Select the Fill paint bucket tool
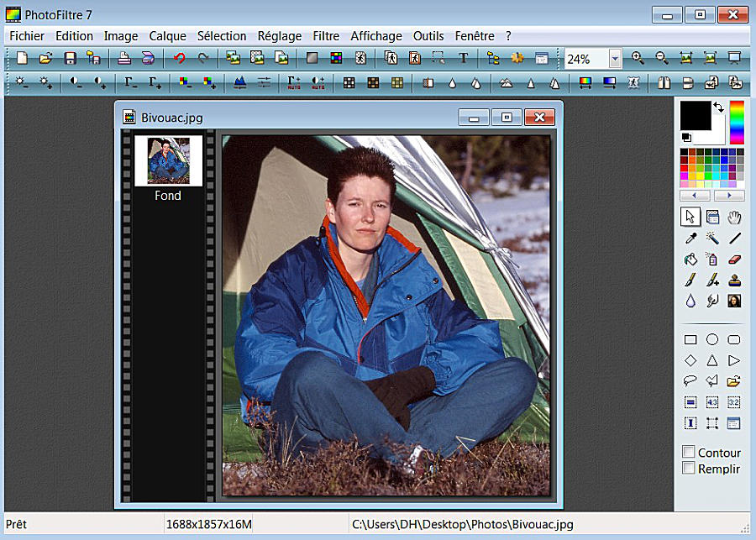The image size is (756, 540). 690,260
